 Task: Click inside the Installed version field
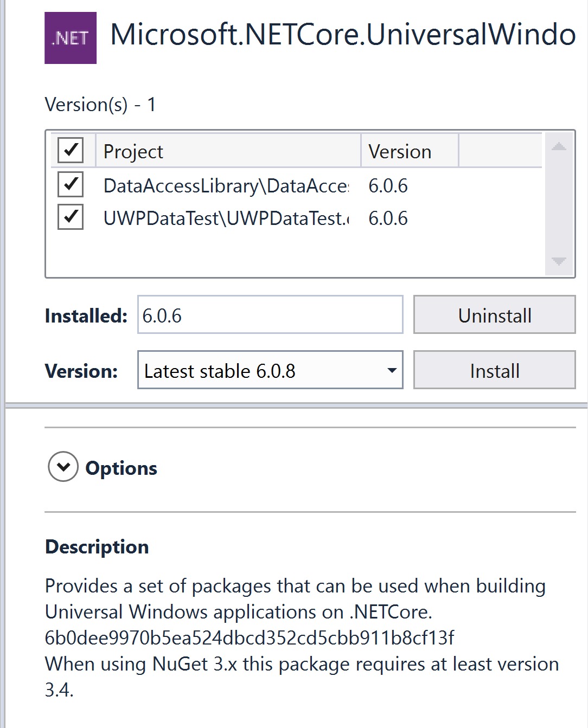click(270, 314)
